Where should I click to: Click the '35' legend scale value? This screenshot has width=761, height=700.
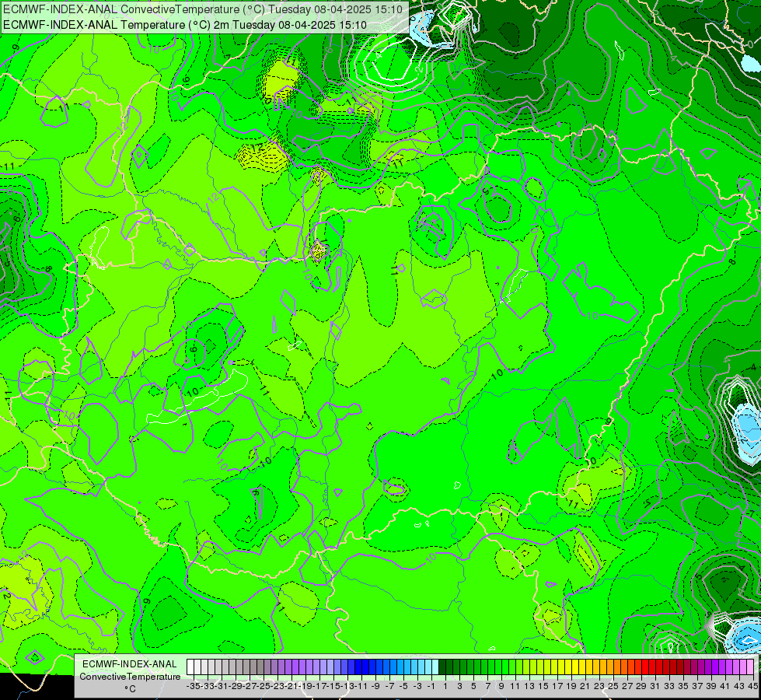683,686
